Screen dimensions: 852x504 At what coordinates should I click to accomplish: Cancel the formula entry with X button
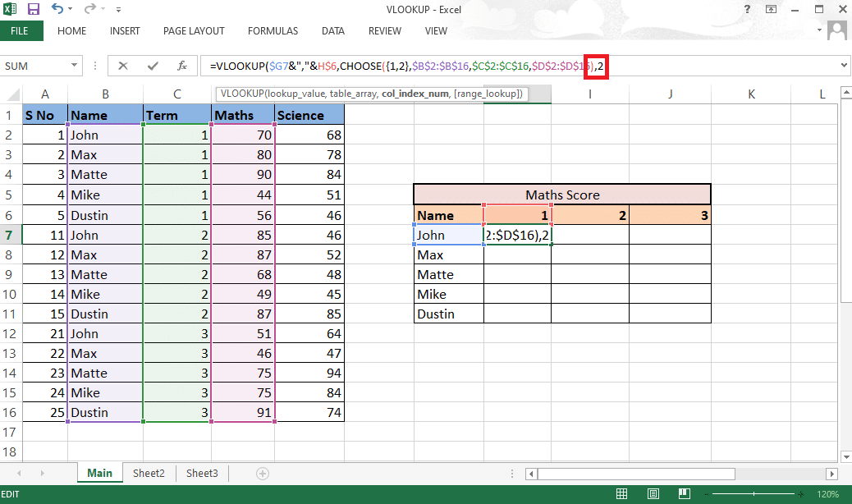click(x=123, y=66)
